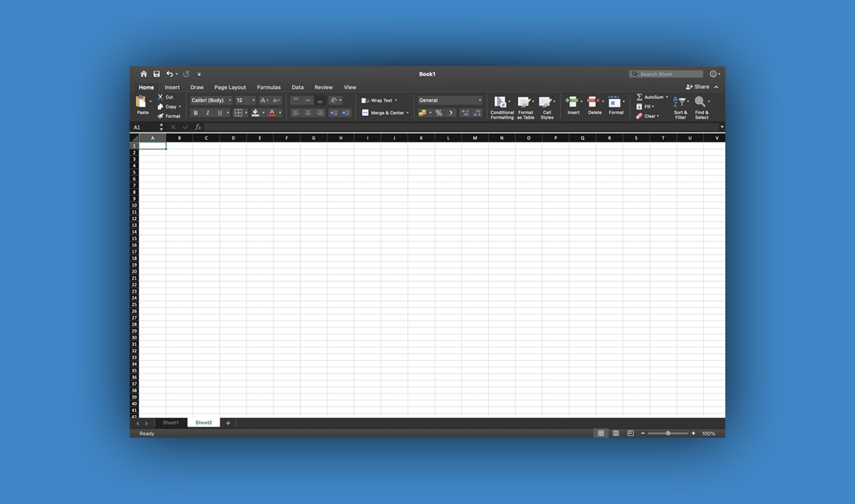This screenshot has height=504, width=855.
Task: Open the Formulas ribbon tab
Action: 269,88
